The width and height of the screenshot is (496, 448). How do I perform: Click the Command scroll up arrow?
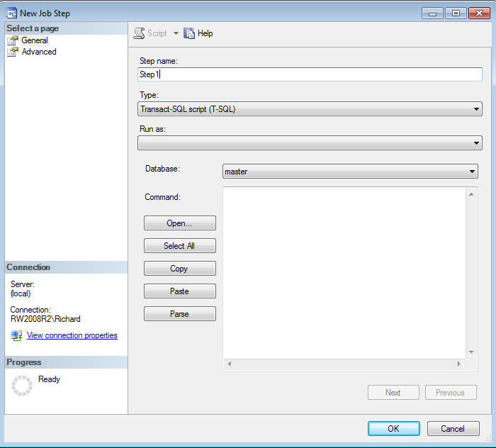pyautogui.click(x=471, y=194)
